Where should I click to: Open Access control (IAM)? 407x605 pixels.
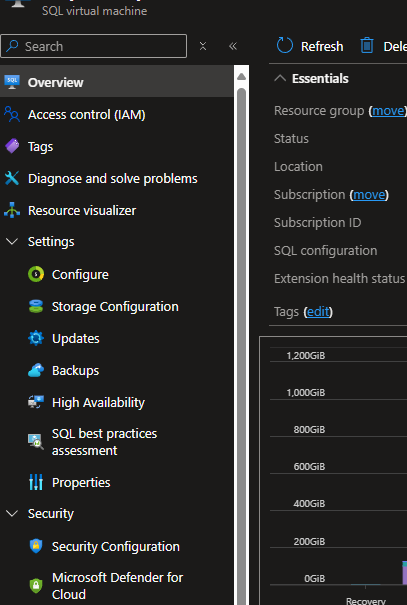click(x=117, y=115)
